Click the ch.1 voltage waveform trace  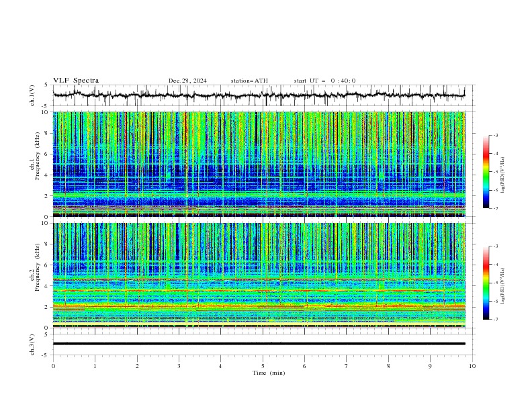click(259, 95)
